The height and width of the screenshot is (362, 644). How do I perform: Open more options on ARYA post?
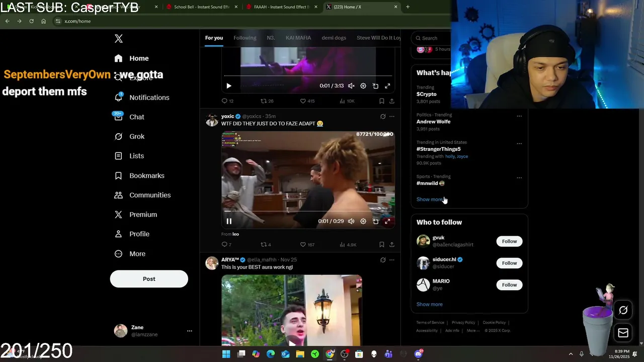pyautogui.click(x=392, y=260)
